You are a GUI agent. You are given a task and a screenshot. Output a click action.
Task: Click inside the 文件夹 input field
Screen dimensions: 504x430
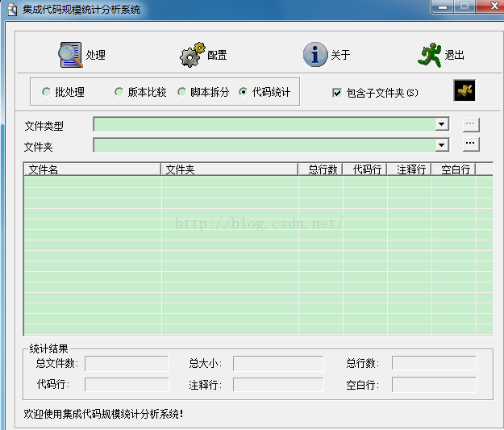click(264, 145)
